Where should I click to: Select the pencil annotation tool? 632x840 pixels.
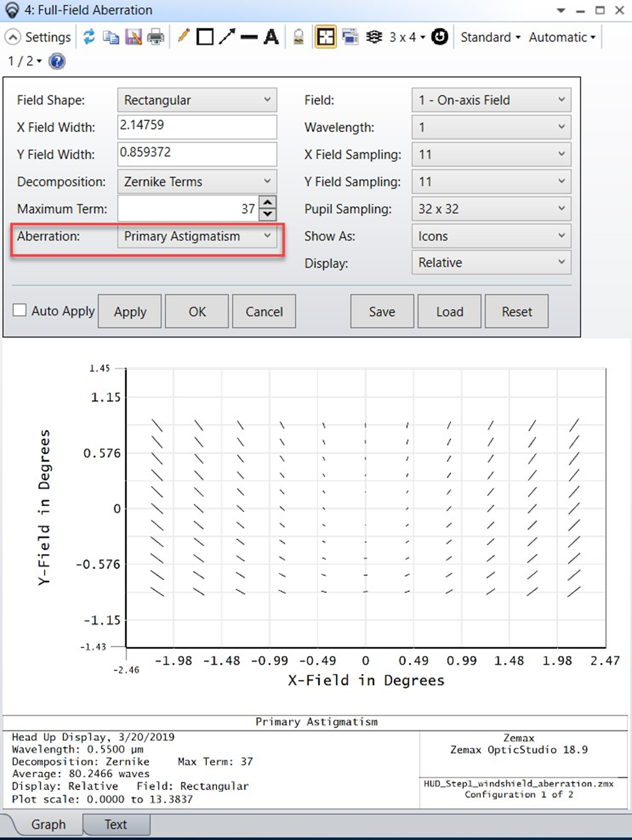(x=182, y=36)
